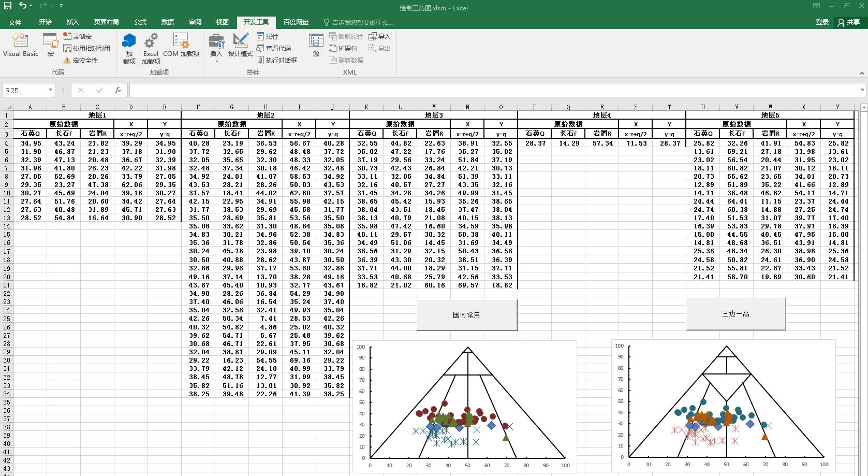Screen dimensions: 868x476
Task: Click the 国内常用 button on the sheet
Action: point(467,314)
